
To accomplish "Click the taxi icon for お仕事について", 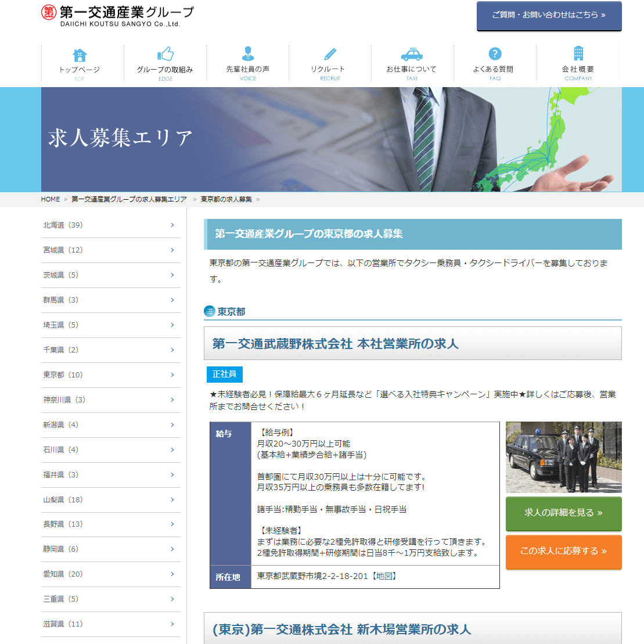I will [x=412, y=54].
